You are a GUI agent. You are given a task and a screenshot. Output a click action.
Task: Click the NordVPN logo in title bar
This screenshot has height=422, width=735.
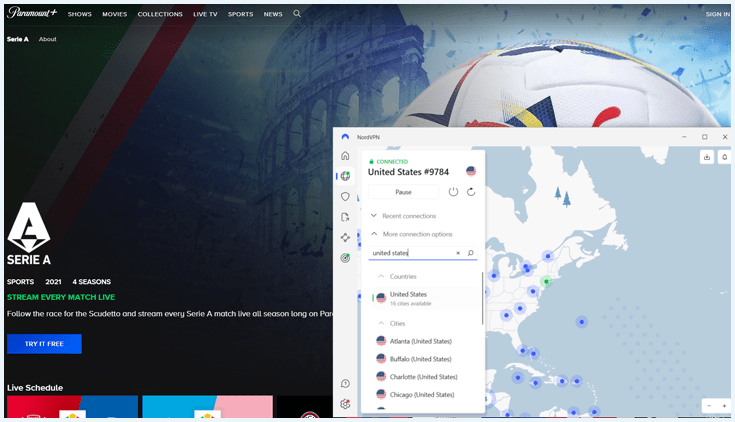(x=345, y=137)
